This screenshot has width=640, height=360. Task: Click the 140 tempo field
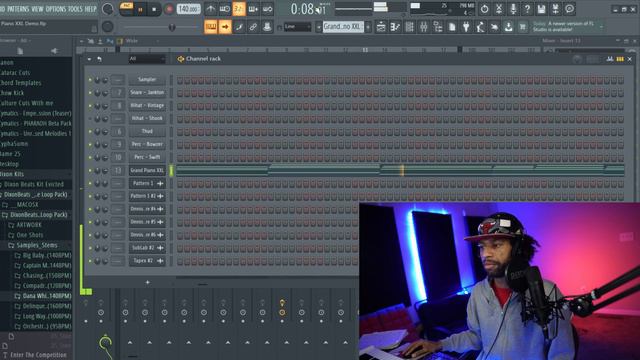(x=188, y=9)
